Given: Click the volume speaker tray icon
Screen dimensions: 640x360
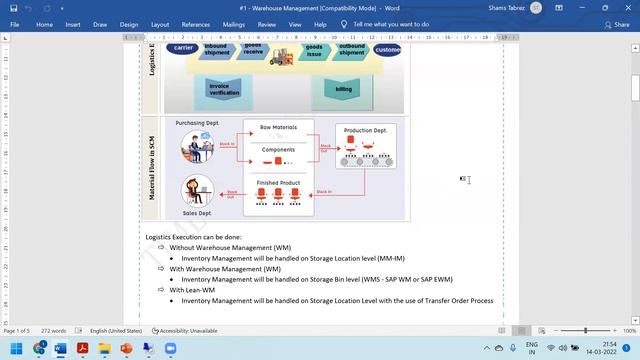Looking at the screenshot, I should 563,348.
